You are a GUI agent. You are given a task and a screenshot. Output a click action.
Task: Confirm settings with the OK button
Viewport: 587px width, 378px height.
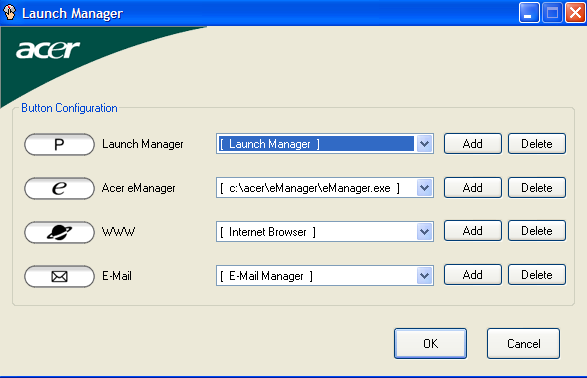(x=430, y=344)
